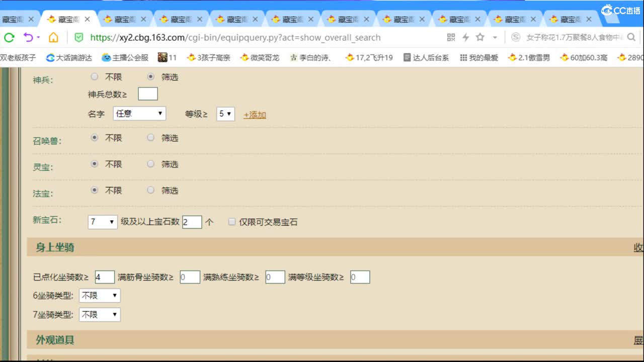Screen dimensions: 644x362
Task: Open the 名字 dropdown showing 任意
Action: 139,114
